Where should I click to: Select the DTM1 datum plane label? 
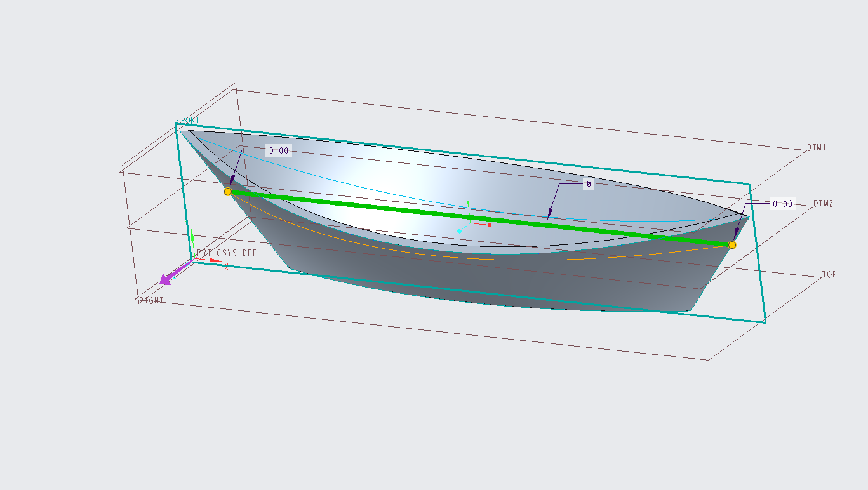click(x=817, y=147)
